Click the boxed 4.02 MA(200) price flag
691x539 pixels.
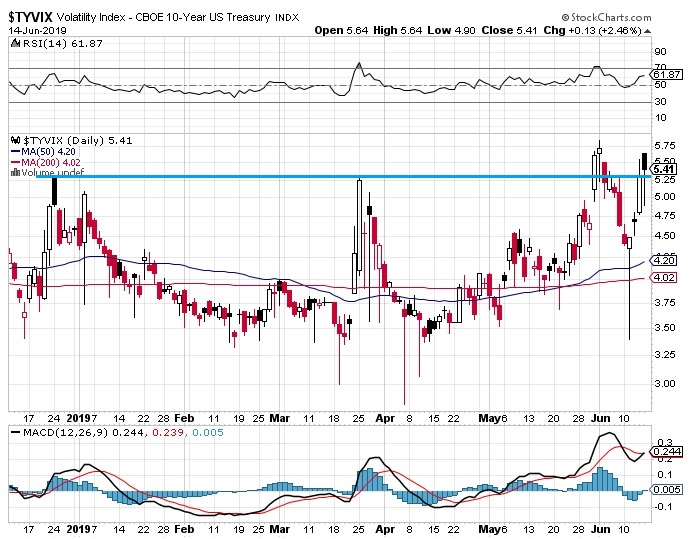click(x=664, y=277)
